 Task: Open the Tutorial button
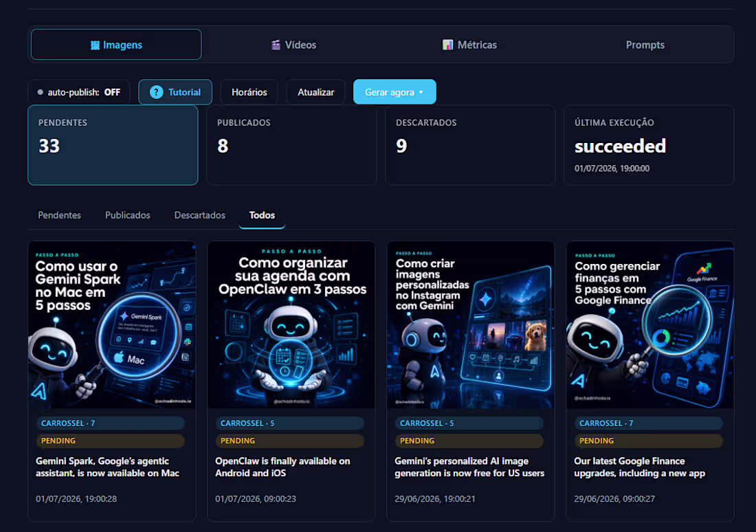tap(175, 92)
